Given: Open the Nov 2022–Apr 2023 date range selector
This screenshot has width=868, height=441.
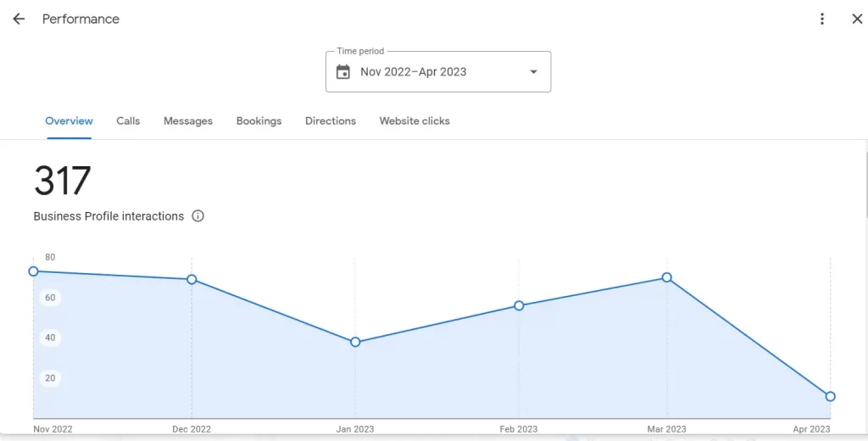Looking at the screenshot, I should pyautogui.click(x=414, y=72).
